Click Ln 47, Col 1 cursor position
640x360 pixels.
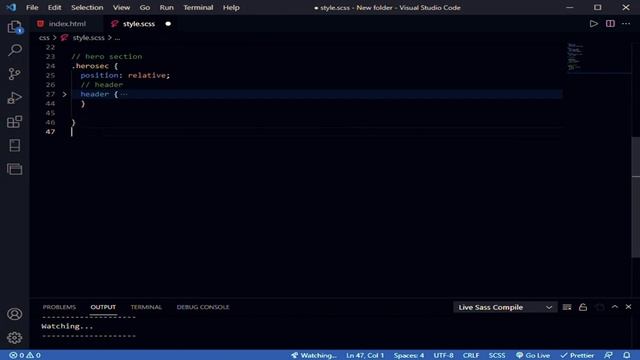[x=365, y=355]
